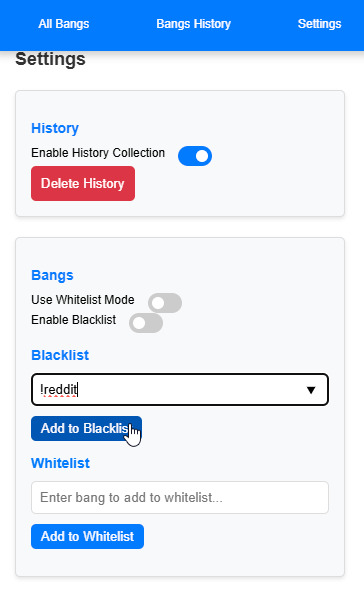Image resolution: width=364 pixels, height=593 pixels.
Task: Click the Add to Whitelist button
Action: click(x=87, y=536)
